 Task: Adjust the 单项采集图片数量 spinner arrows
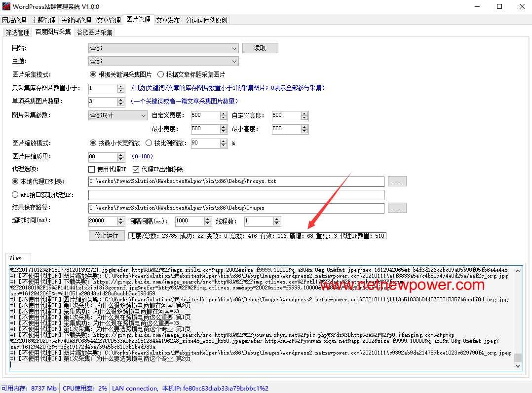[121, 102]
